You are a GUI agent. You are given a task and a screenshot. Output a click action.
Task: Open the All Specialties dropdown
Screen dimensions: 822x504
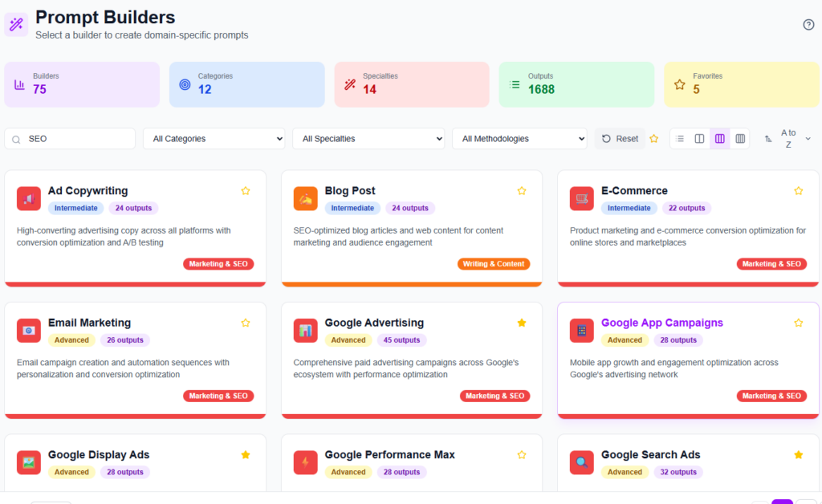click(x=368, y=138)
